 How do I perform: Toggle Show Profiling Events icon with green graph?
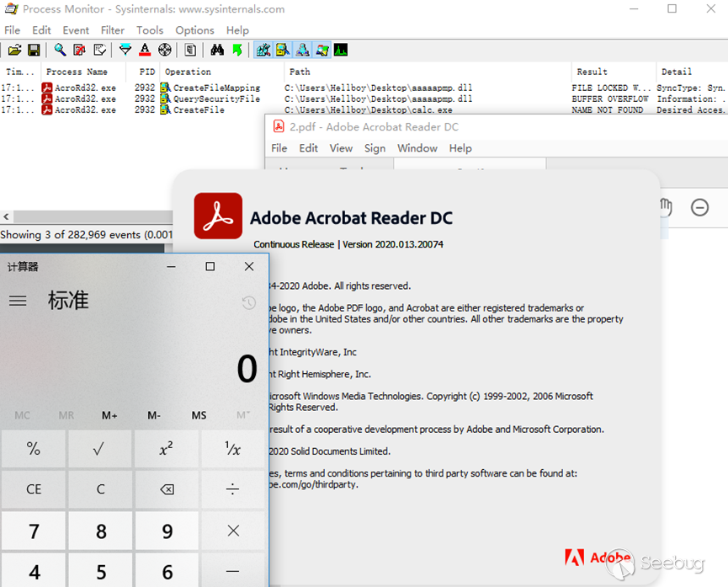(341, 50)
